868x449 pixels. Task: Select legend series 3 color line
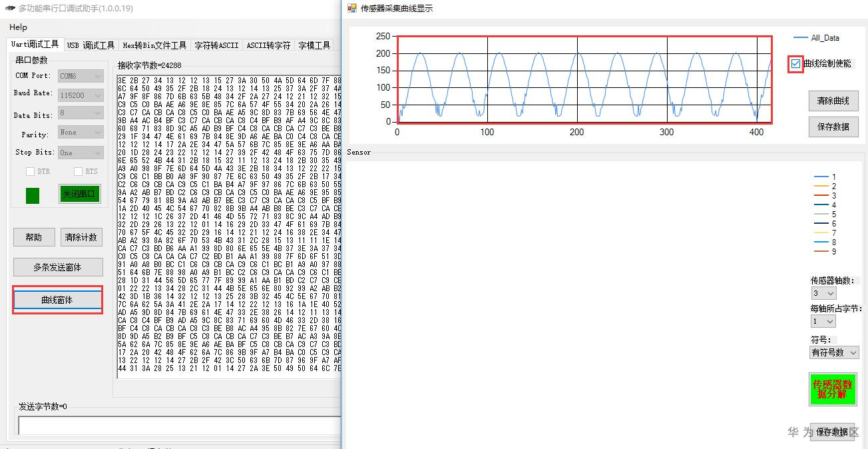(x=821, y=196)
